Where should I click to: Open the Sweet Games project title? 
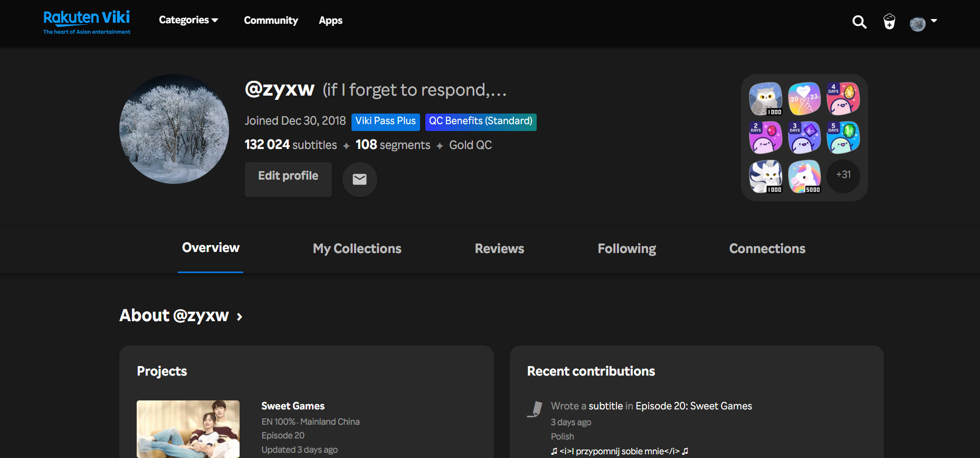click(x=293, y=406)
